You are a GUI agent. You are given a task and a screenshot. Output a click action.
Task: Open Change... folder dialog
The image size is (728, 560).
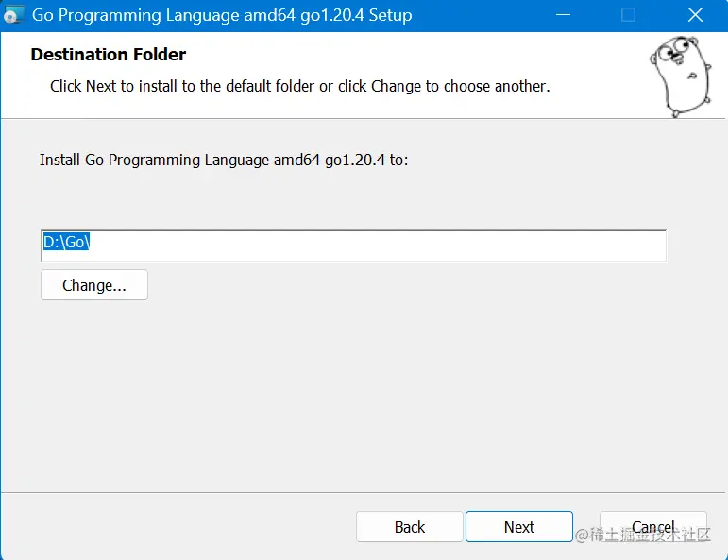(94, 284)
